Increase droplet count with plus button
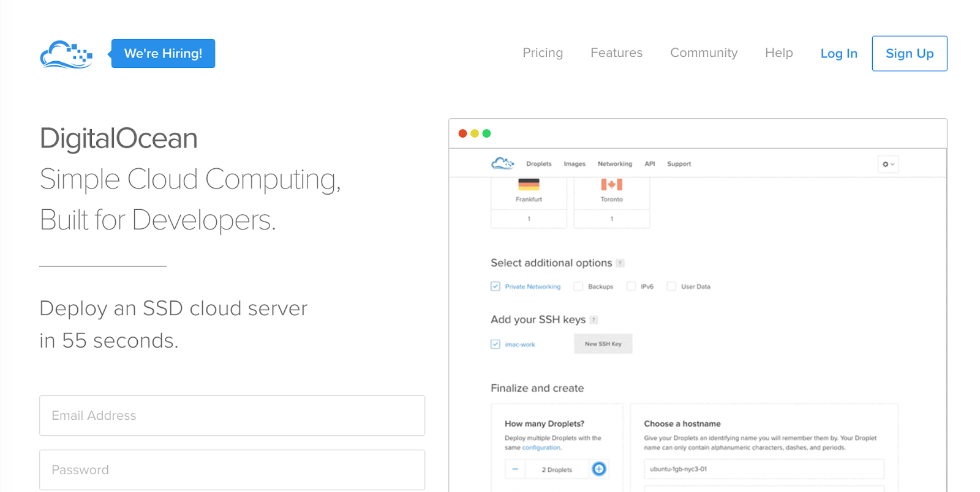This screenshot has height=492, width=980. pyautogui.click(x=599, y=469)
